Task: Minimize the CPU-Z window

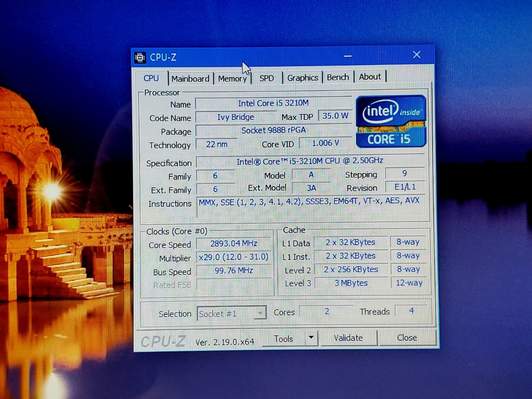Action: click(x=348, y=56)
